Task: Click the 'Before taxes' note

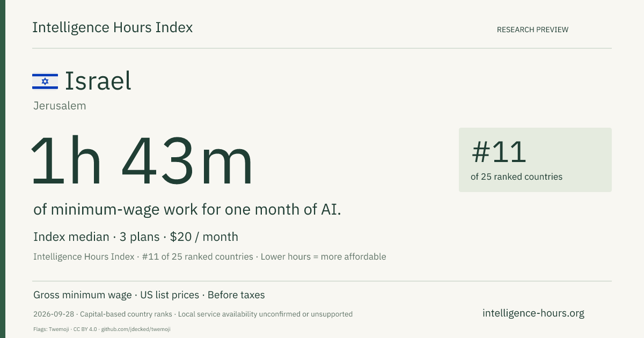Action: point(236,295)
